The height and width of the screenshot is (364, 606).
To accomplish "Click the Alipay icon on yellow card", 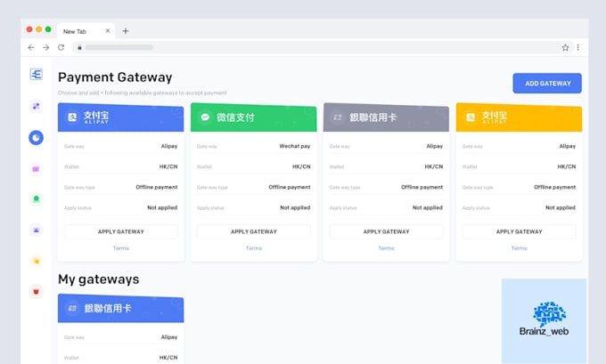I will coord(471,117).
